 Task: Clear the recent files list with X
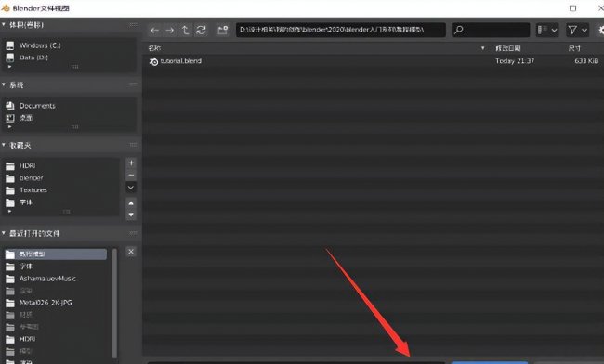pos(131,252)
